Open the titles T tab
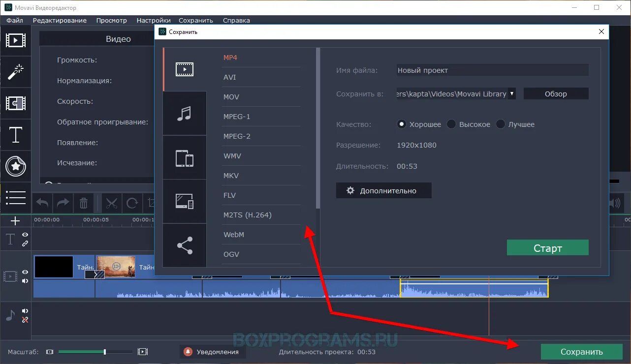This screenshot has height=364, width=631. [15, 135]
